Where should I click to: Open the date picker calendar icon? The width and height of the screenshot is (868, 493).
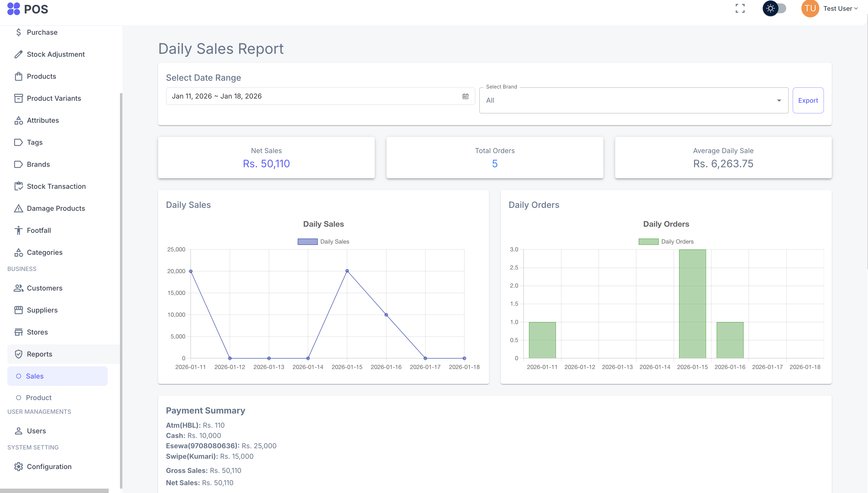pyautogui.click(x=466, y=96)
